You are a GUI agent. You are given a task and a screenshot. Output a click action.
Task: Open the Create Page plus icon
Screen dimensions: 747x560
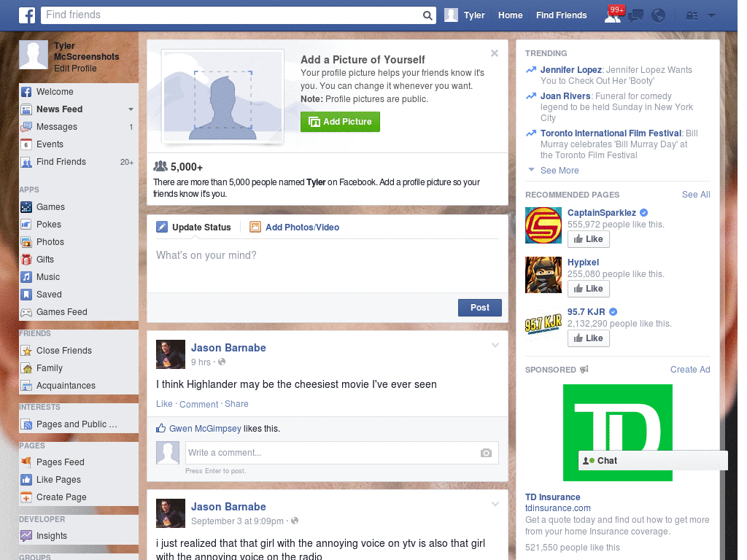coord(26,497)
